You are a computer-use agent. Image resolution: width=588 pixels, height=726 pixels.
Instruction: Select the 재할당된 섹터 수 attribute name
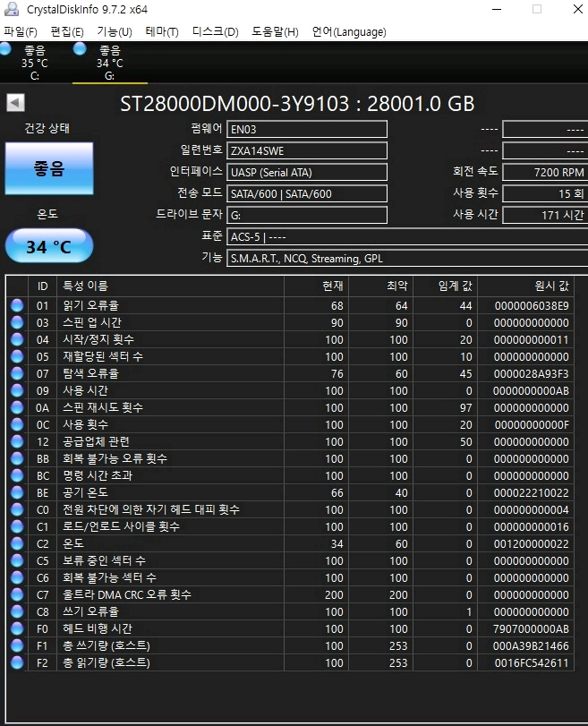point(103,356)
